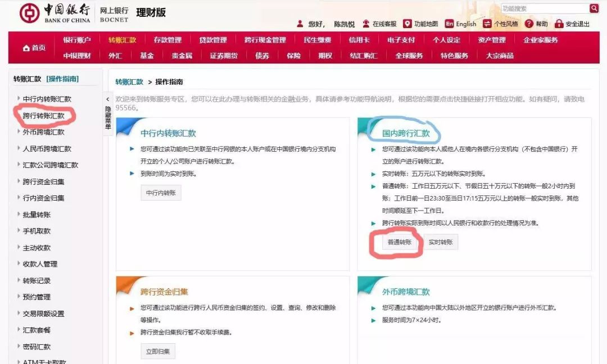Open 期权 menu
The image size is (607, 364).
pos(325,56)
